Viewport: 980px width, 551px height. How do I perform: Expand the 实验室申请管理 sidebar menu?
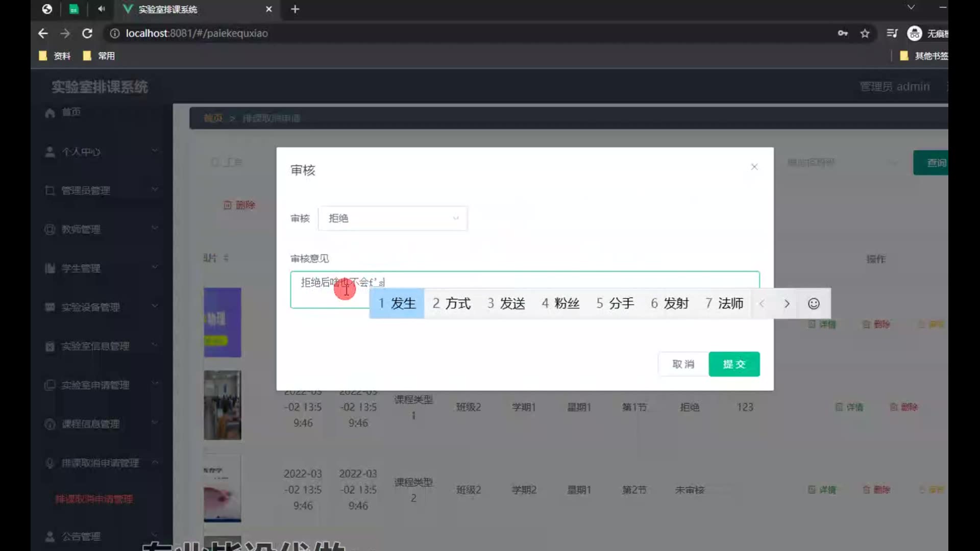point(102,385)
